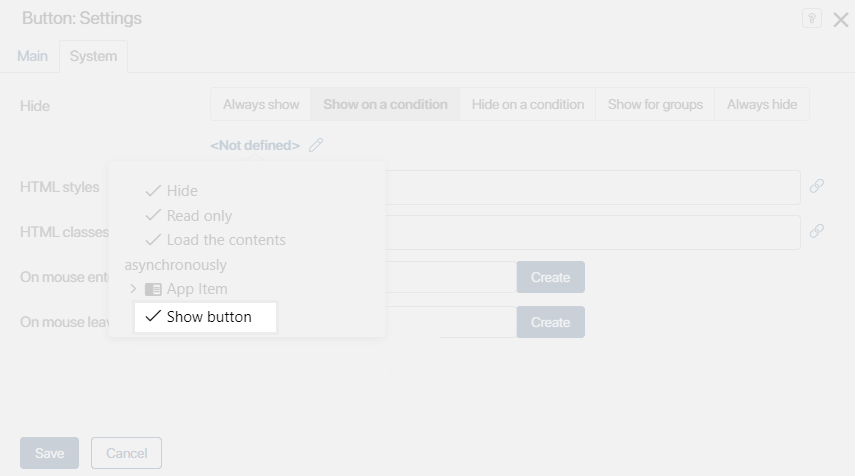Expand the App Item tree node
Viewport: 855px width, 476px height.
[x=133, y=289]
